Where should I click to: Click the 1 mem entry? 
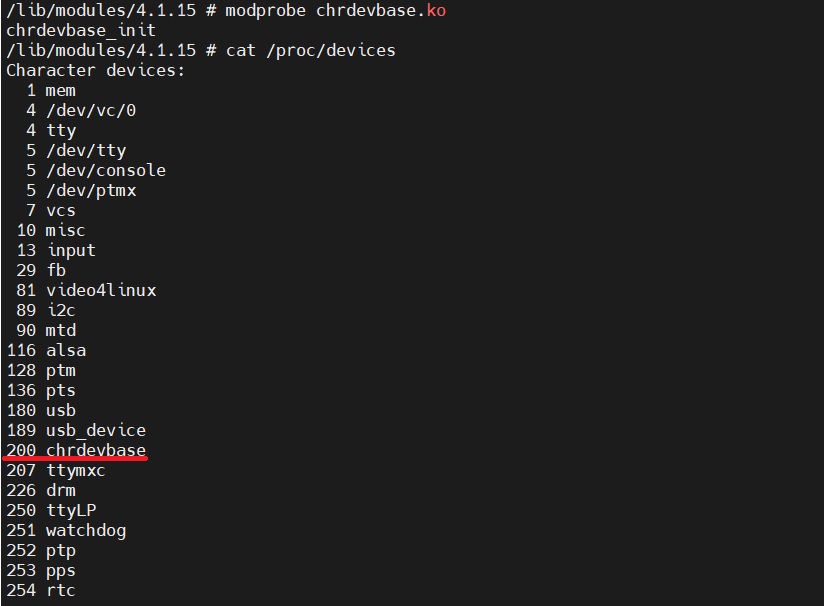pos(51,90)
